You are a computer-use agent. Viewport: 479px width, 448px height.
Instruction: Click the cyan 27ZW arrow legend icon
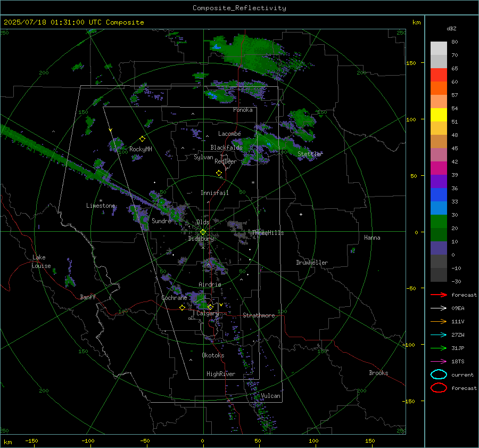(x=439, y=335)
